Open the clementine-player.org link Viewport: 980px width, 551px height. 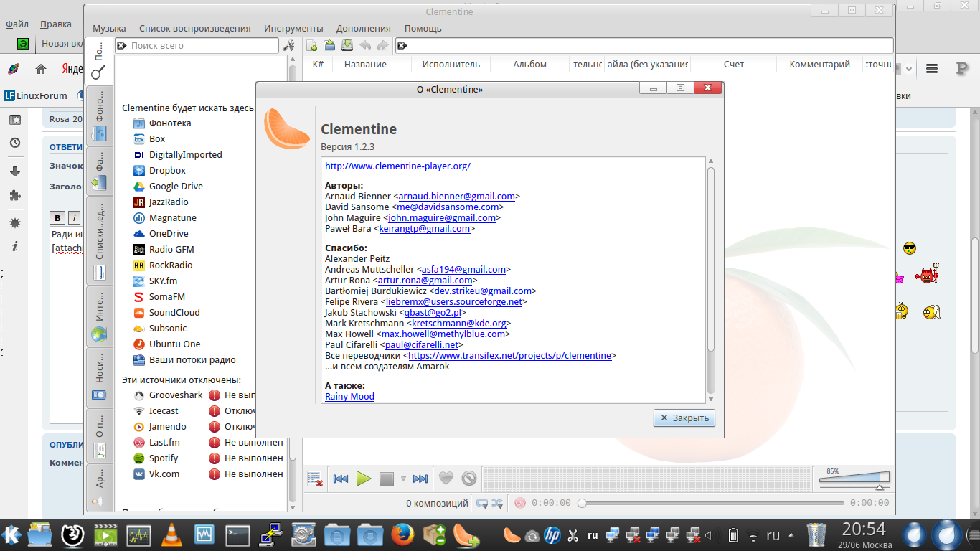pyautogui.click(x=397, y=166)
